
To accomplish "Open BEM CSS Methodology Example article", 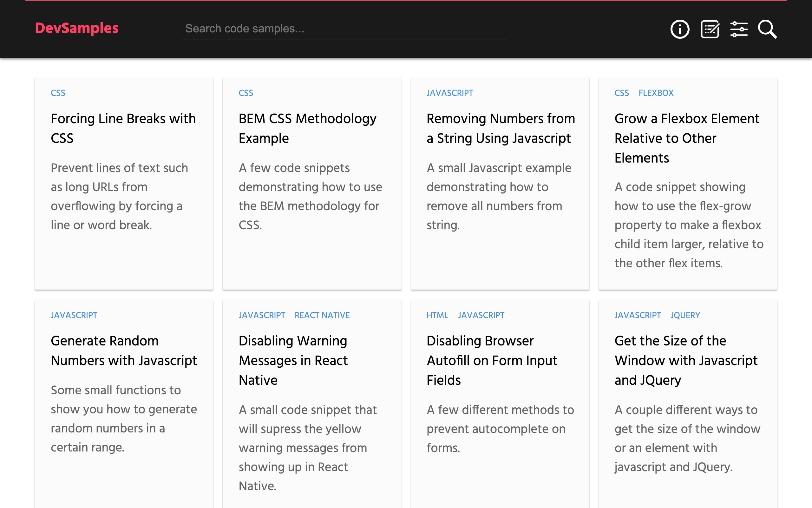I will 307,128.
